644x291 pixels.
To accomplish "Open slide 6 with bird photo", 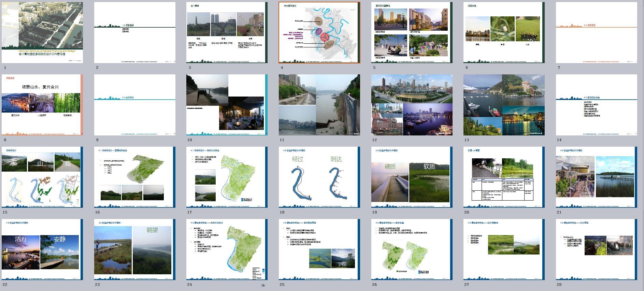I will tap(504, 32).
